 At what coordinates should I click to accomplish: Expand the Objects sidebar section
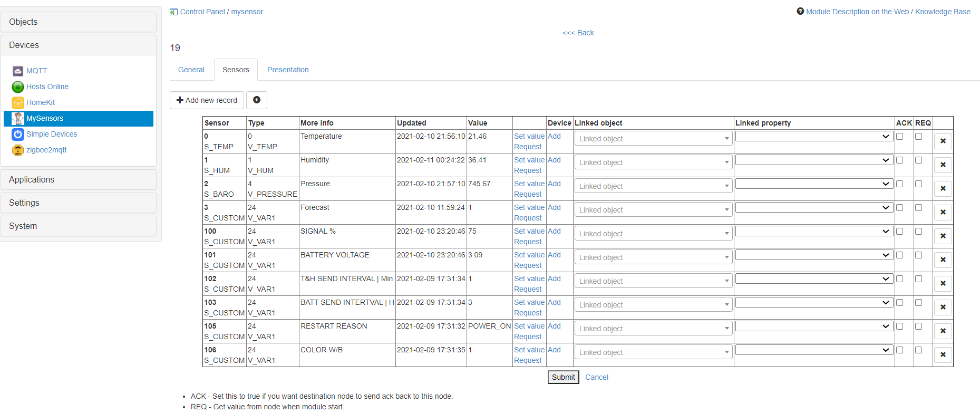(x=79, y=22)
